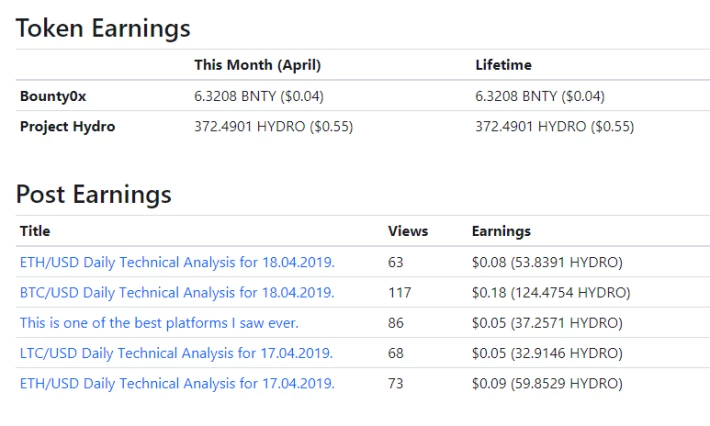Screen dimensions: 710x426
Task: Open BTC/USD Daily Technical Analysis for 18.04.2019 post
Action: (x=177, y=293)
